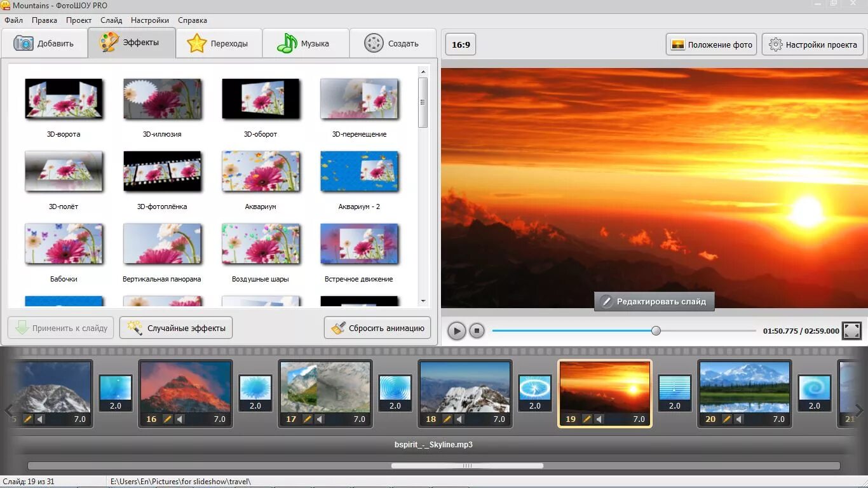
Task: Click Сбросить анимацию button
Action: pyautogui.click(x=377, y=328)
